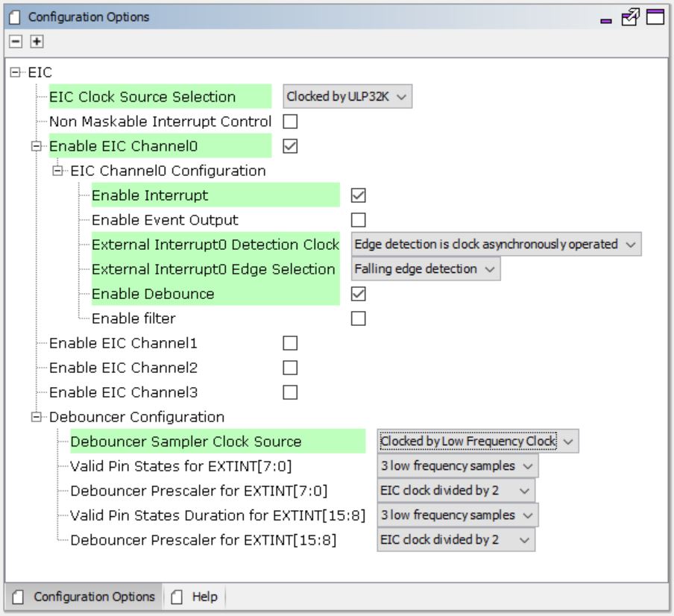Open the EIC Clock Source Selection dropdown
The width and height of the screenshot is (674, 616).
(347, 97)
